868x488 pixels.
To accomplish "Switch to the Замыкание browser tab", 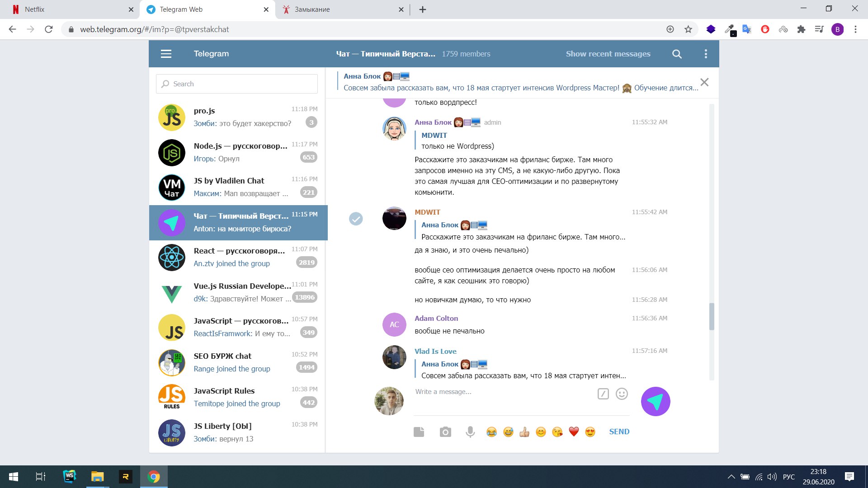I will (x=342, y=9).
